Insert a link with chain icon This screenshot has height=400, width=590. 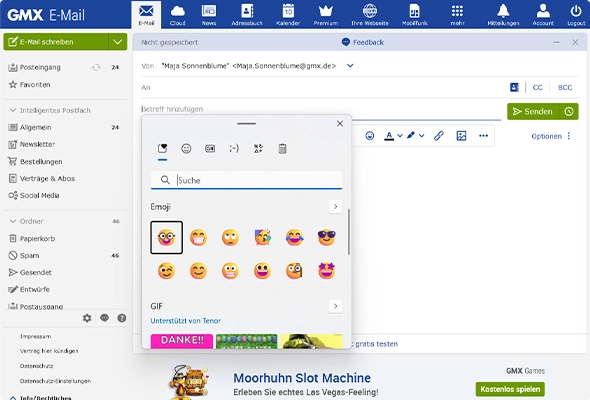(439, 136)
